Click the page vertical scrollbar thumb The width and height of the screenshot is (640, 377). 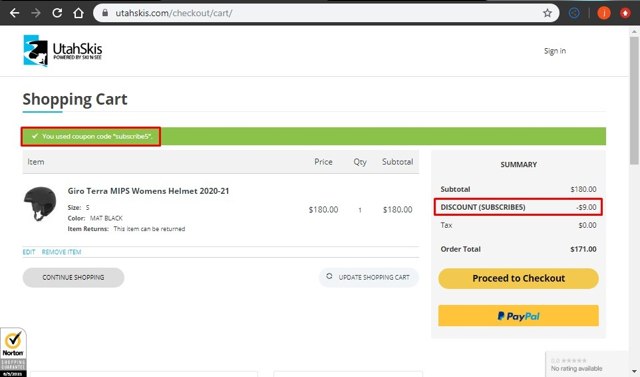coord(634,100)
